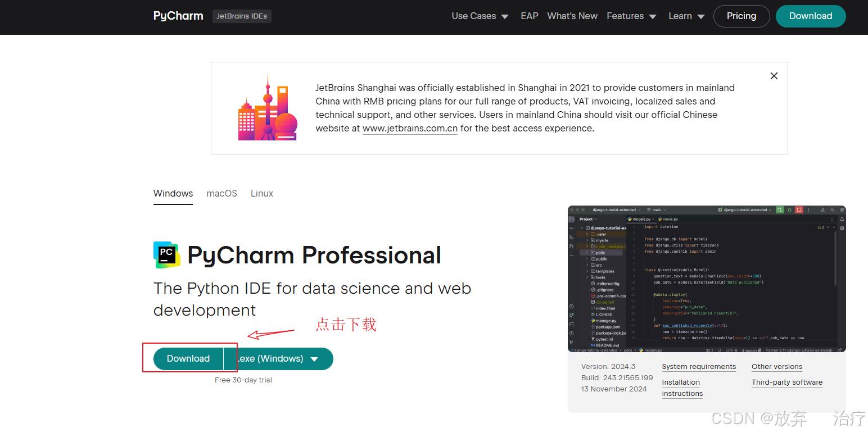Switch to the Linux tab
Screen dimensions: 868x433
[x=262, y=193]
